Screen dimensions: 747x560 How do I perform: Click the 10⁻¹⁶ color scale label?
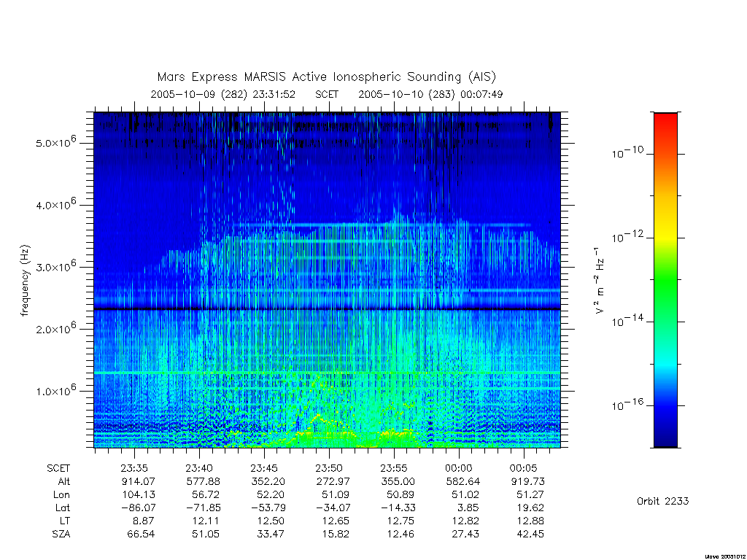[x=627, y=405]
